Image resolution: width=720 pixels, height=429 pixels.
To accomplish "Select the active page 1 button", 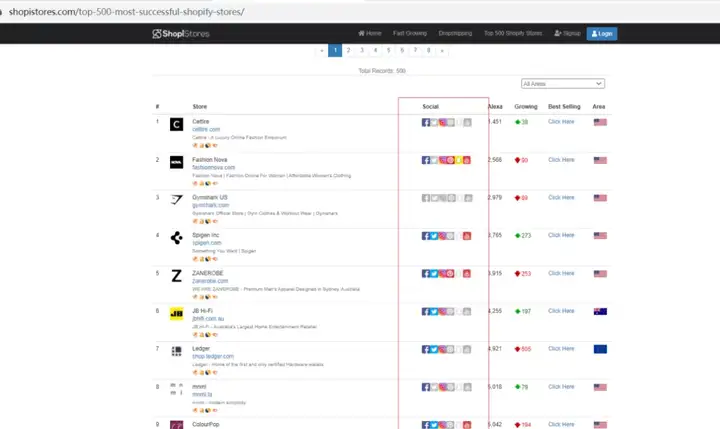I will coord(335,51).
